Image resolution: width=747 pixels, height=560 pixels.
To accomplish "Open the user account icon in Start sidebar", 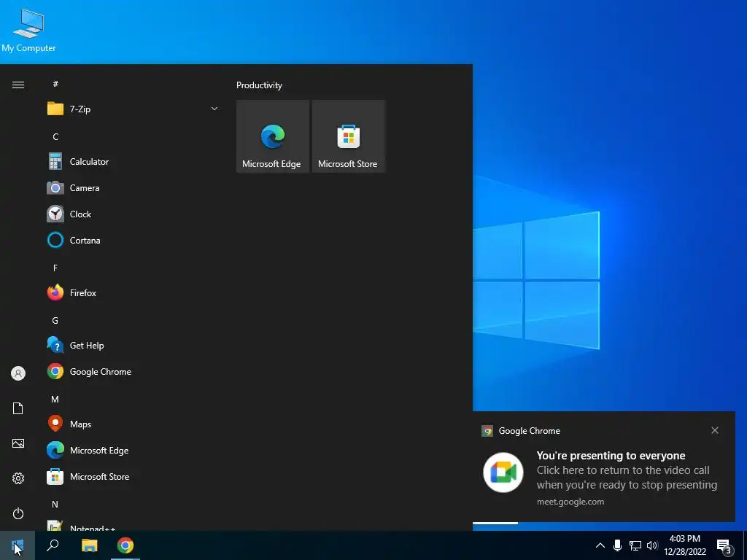I will [x=18, y=373].
